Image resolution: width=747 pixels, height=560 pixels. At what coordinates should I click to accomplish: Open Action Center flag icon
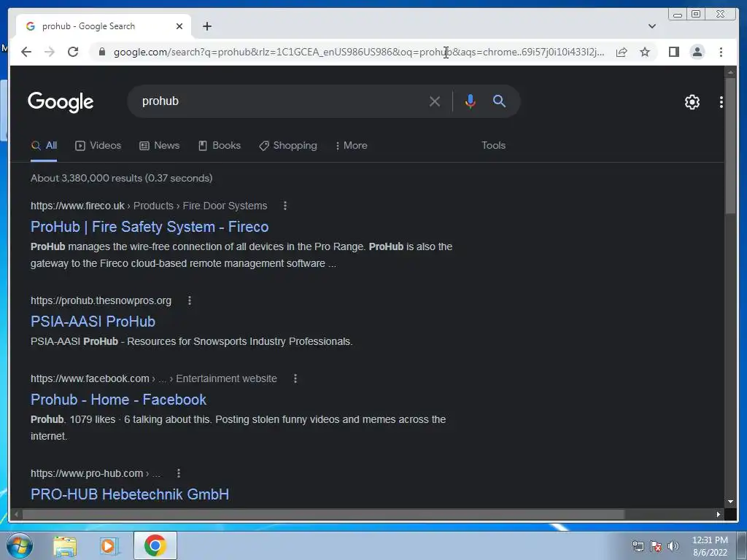click(656, 546)
